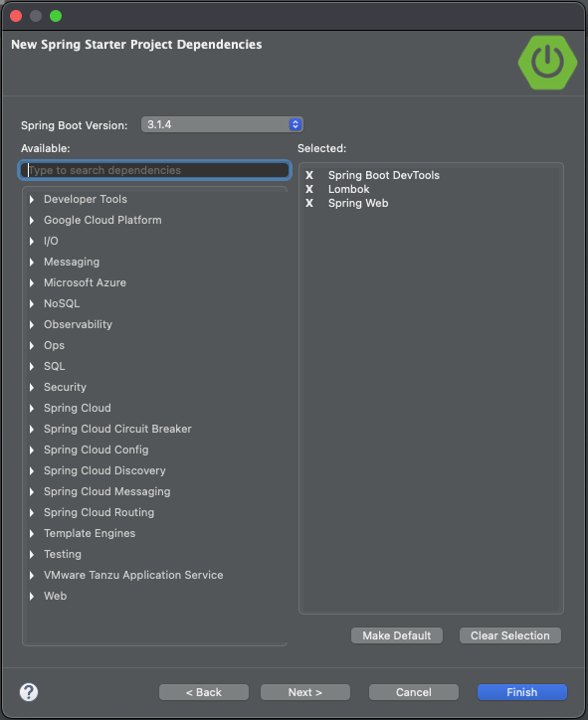Image resolution: width=588 pixels, height=720 pixels.
Task: Remove Lombok using its X mark
Action: pos(309,189)
